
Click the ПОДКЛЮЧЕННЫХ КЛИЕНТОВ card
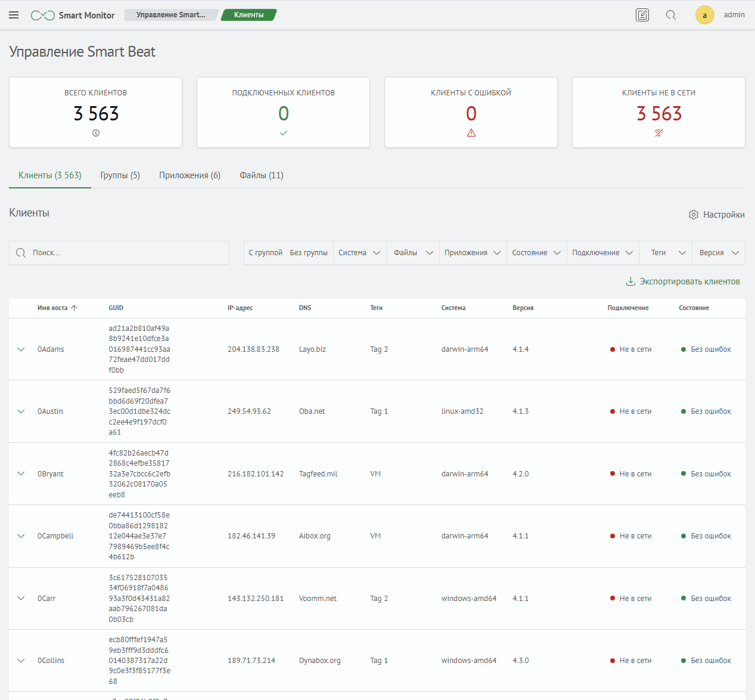click(284, 112)
